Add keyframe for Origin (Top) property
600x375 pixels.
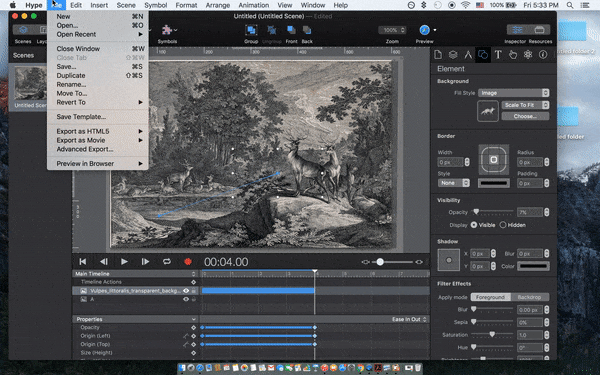tap(193, 344)
